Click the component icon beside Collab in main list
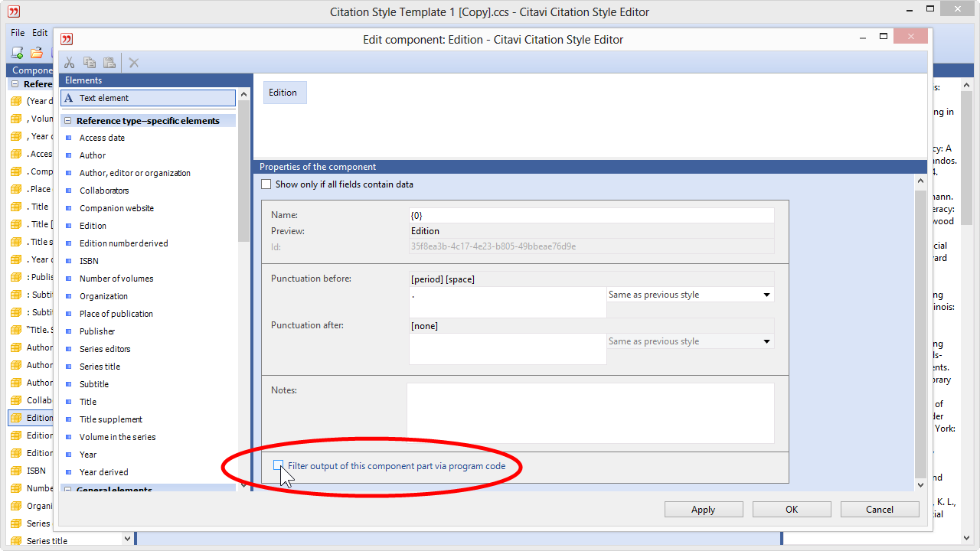980x551 pixels. click(x=16, y=400)
